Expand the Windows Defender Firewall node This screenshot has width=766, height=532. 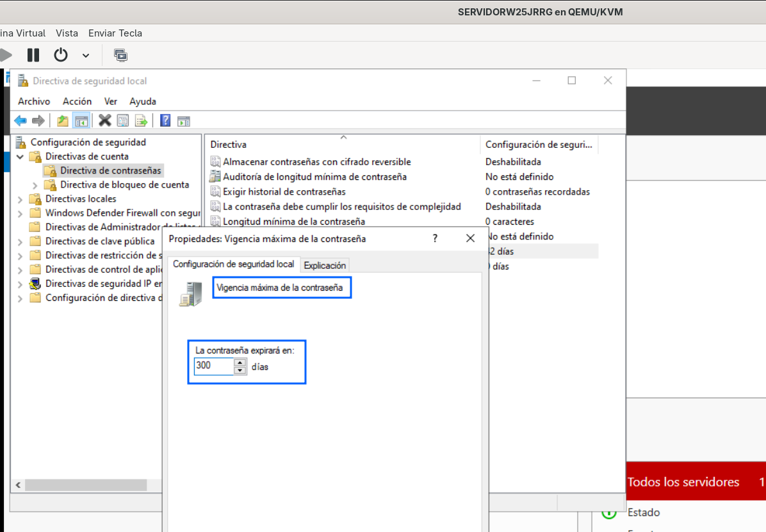click(x=20, y=213)
